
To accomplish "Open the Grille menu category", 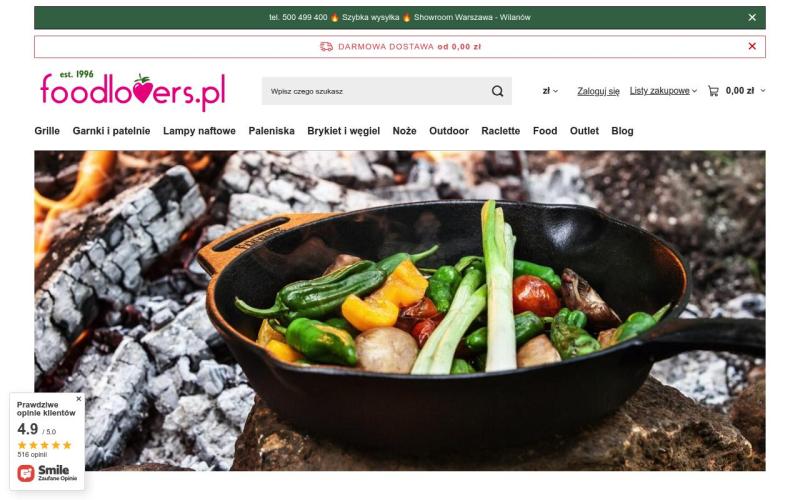I will pyautogui.click(x=47, y=131).
